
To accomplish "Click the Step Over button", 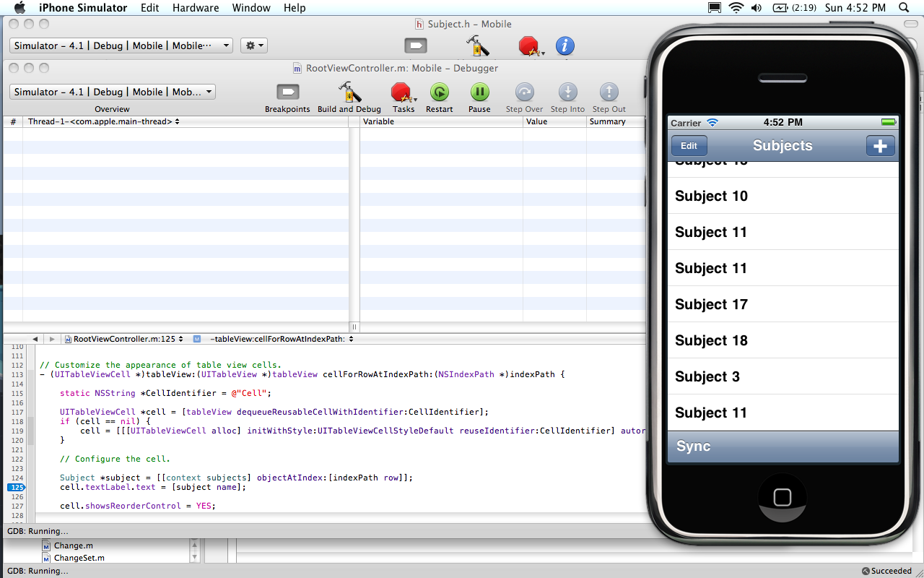I will point(524,92).
